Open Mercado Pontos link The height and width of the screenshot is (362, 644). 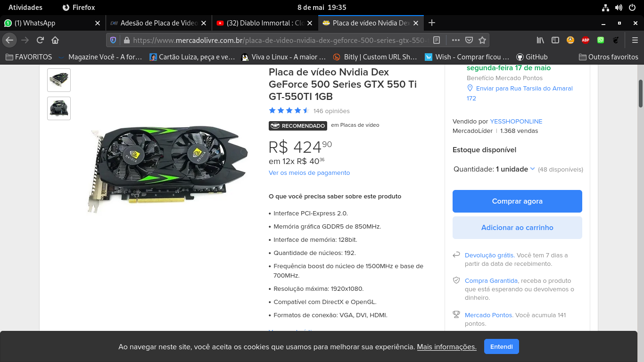tap(488, 315)
